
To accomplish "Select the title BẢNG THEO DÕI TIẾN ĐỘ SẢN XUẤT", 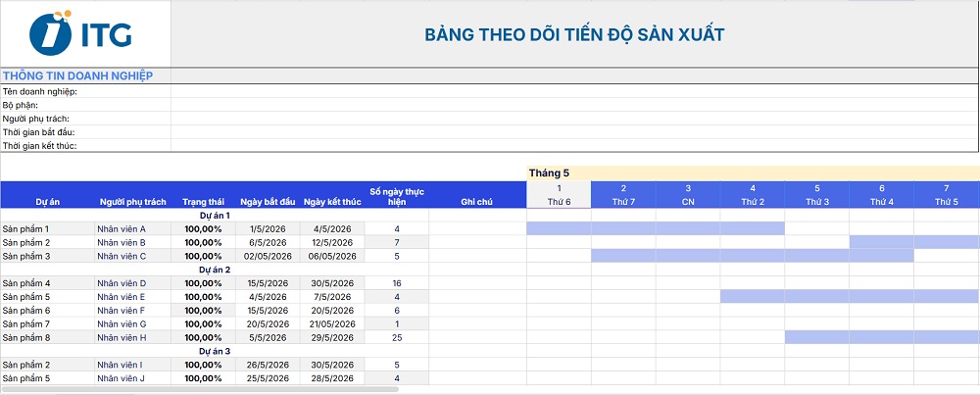I will point(574,34).
